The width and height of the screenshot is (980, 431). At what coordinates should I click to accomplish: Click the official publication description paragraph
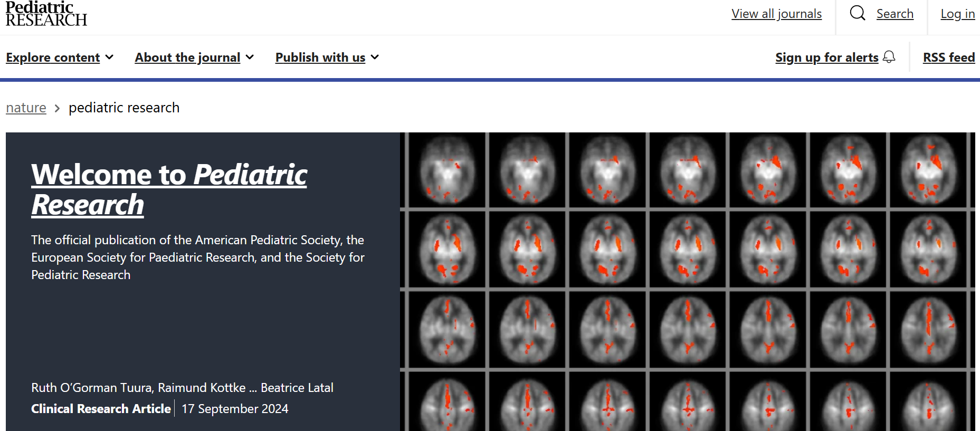point(198,257)
